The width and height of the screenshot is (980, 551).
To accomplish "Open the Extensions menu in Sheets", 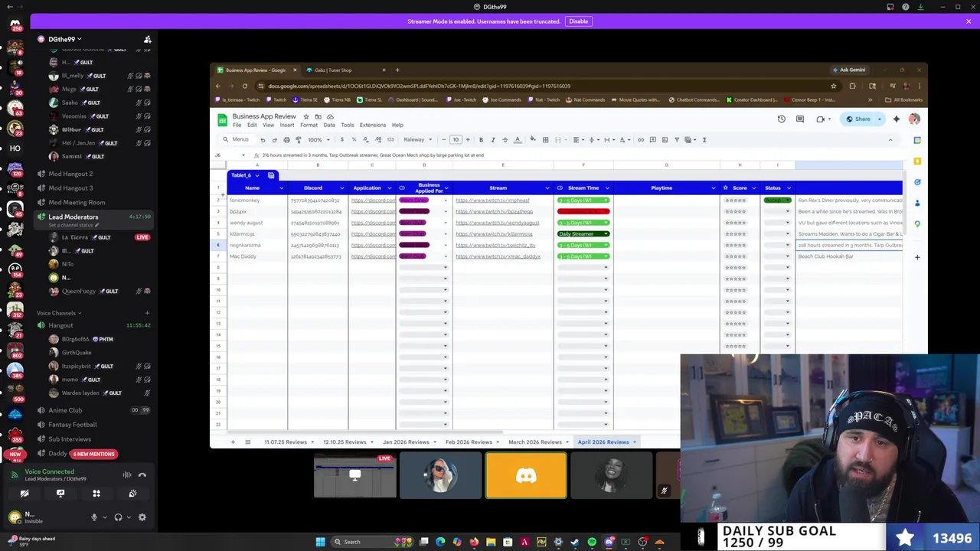I will 373,126.
